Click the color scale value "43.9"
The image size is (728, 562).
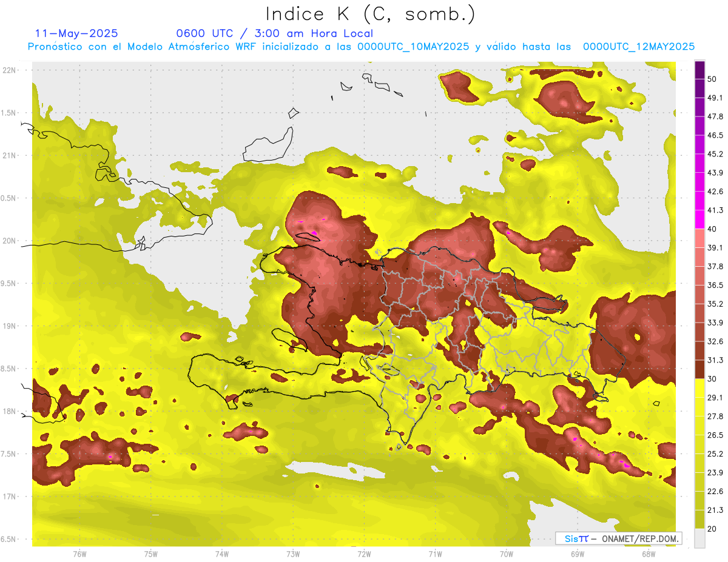pos(715,173)
